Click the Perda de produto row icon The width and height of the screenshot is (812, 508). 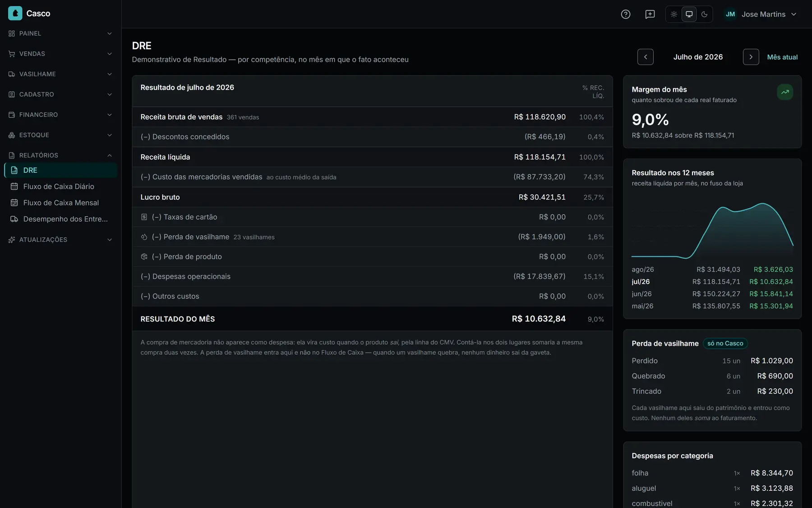(x=144, y=257)
